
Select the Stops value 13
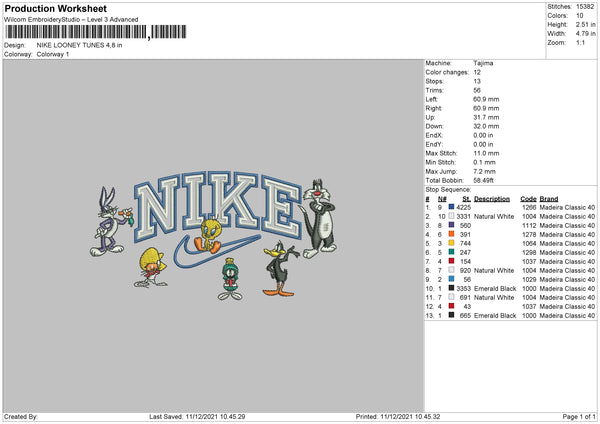[x=477, y=81]
